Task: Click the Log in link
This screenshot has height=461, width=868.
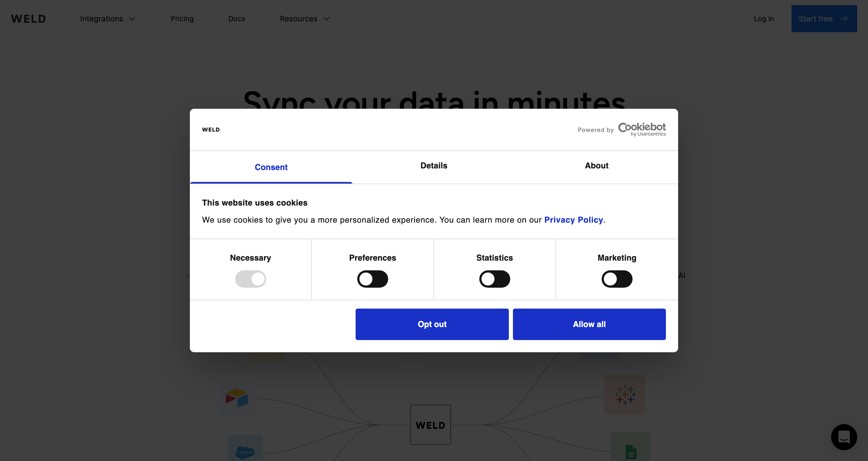Action: tap(764, 19)
